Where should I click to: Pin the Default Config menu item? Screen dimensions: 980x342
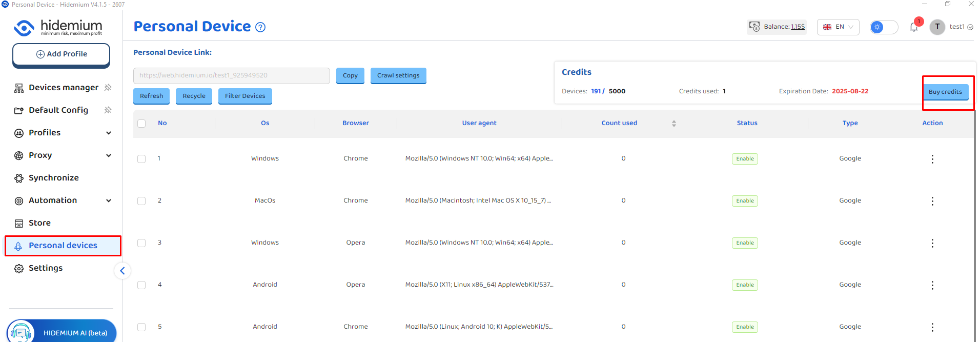108,110
